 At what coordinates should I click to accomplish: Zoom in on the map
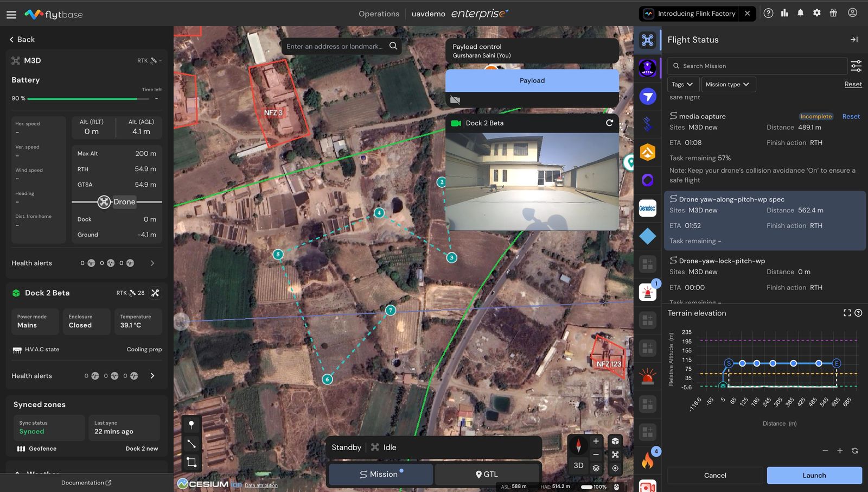pos(596,441)
